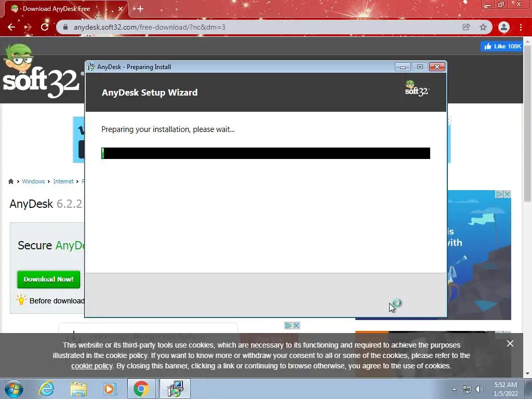Dismiss the cookie banner with X

[510, 344]
